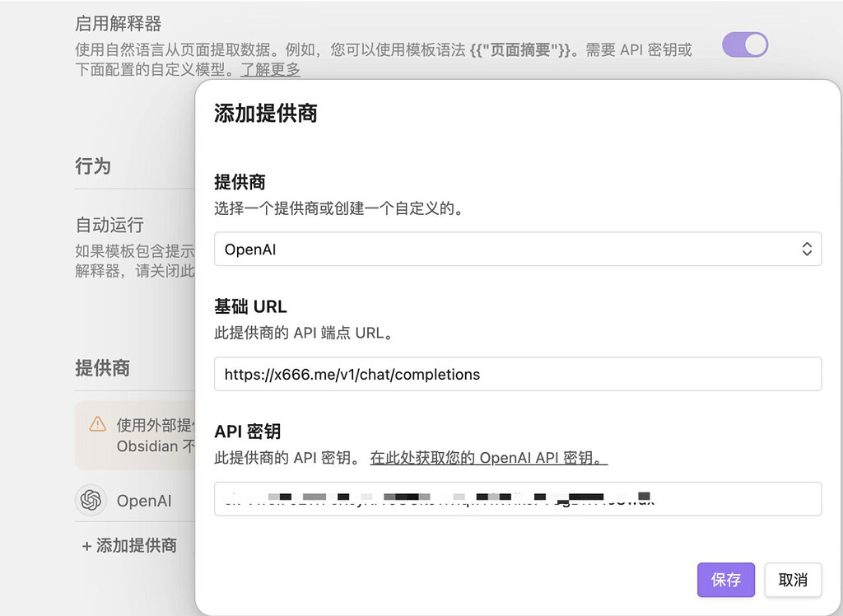Open the 了解更多 link
Viewport: 843px width, 616px height.
[270, 69]
